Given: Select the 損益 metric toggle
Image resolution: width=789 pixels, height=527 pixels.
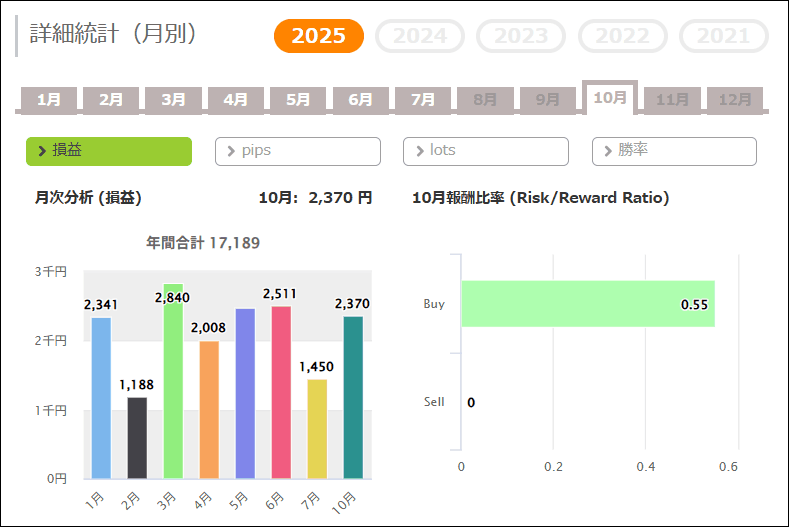Looking at the screenshot, I should tap(109, 151).
